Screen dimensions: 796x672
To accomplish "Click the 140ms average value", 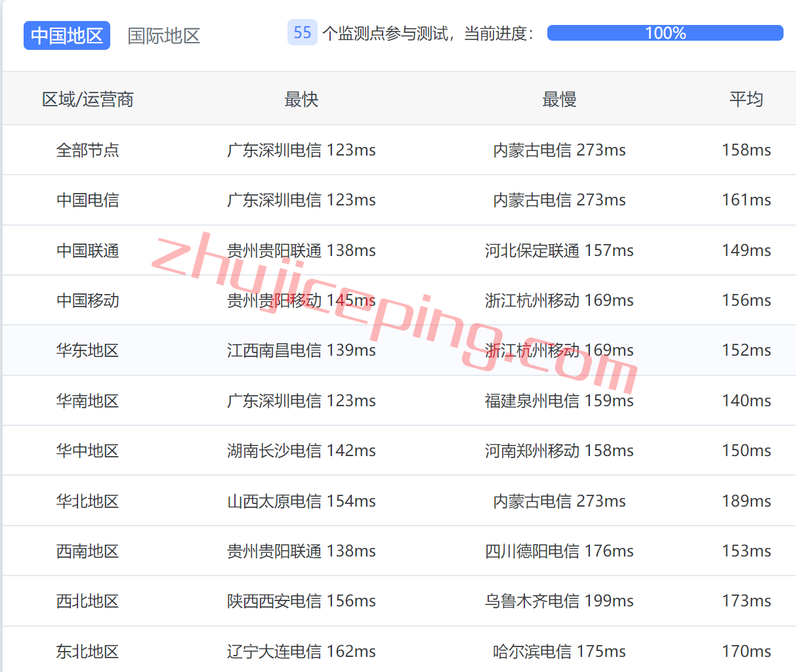I will (746, 400).
